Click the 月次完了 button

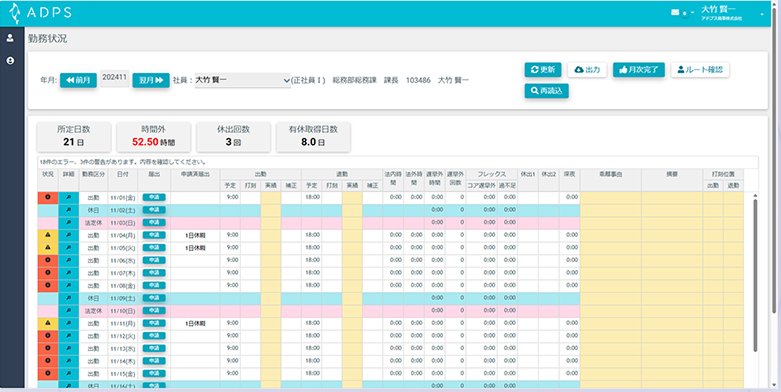tap(639, 70)
